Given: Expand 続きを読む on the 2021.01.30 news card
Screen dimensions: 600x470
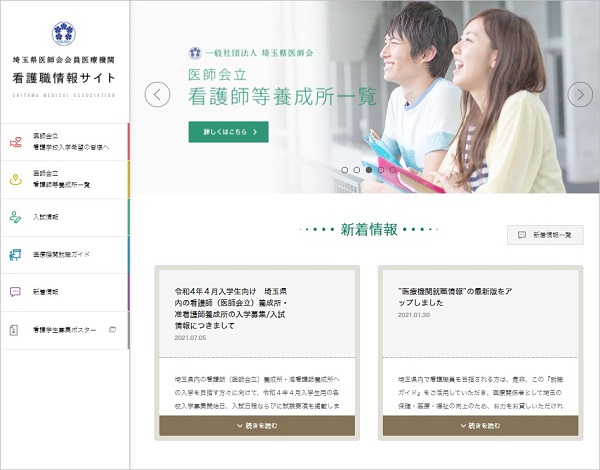Looking at the screenshot, I should 482,426.
